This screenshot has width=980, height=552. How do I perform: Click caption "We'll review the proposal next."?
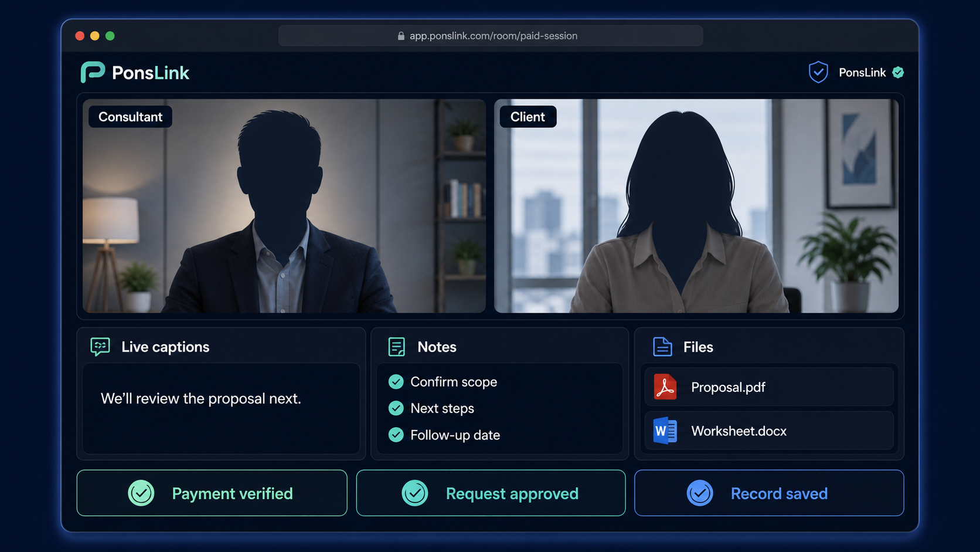coord(201,399)
